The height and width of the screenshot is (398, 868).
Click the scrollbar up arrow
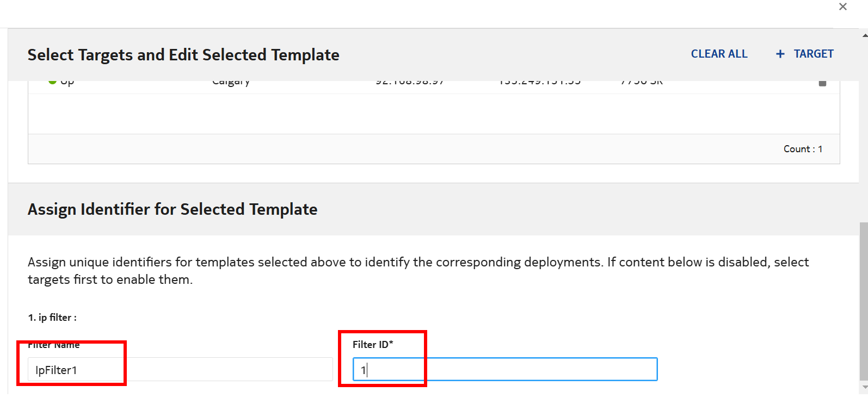pos(864,36)
